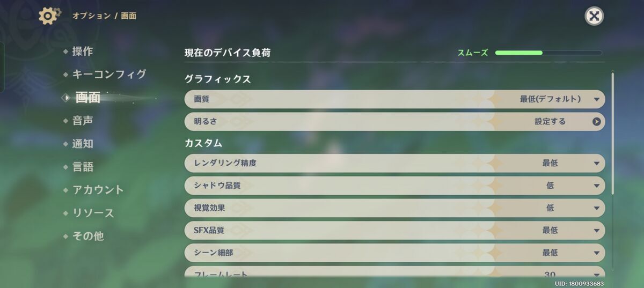The height and width of the screenshot is (288, 644).
Task: Go to the アカウント tab
Action: point(98,190)
